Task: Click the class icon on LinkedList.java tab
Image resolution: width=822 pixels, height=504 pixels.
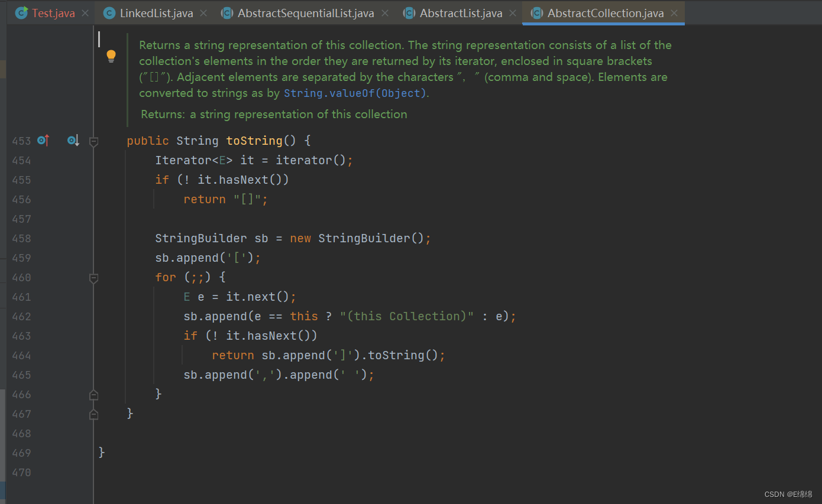Action: (109, 12)
